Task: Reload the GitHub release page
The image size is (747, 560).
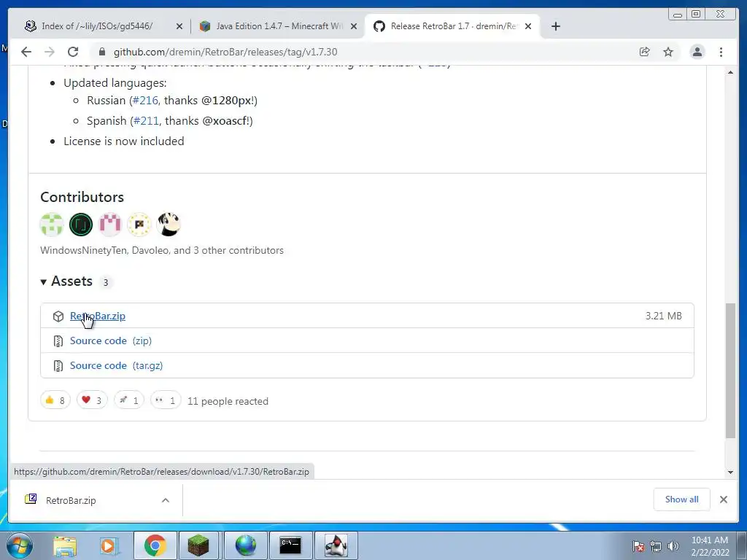Action: (x=73, y=52)
